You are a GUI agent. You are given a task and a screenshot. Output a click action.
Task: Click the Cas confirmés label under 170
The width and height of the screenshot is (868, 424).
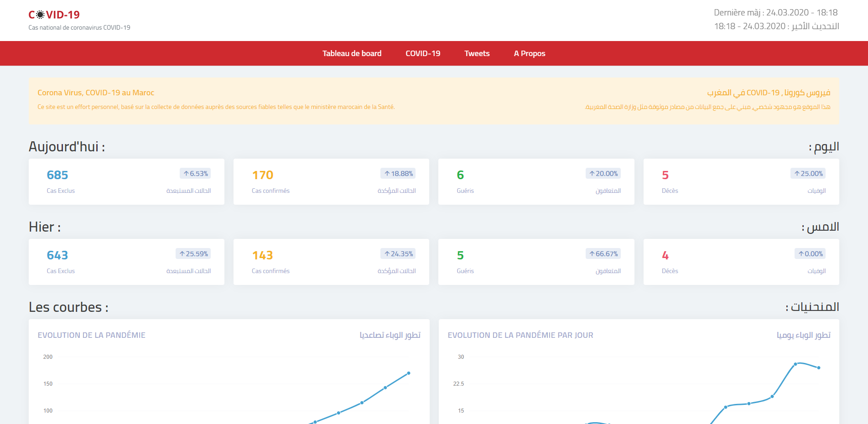pyautogui.click(x=270, y=191)
